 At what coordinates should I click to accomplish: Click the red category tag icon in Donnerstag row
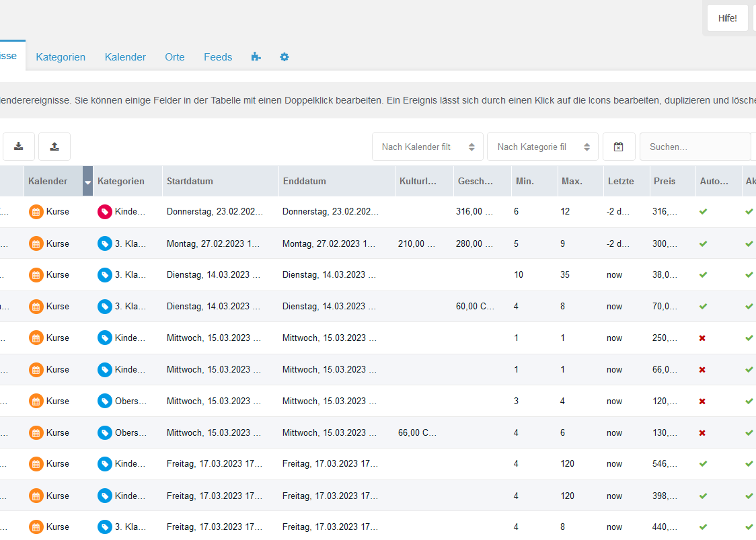[x=105, y=212]
